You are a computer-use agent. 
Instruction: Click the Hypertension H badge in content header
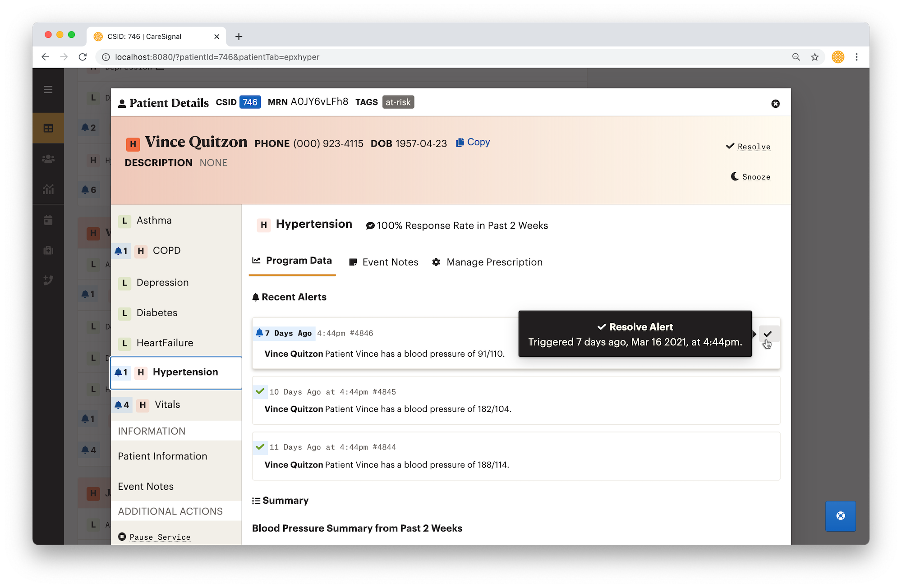coord(264,225)
